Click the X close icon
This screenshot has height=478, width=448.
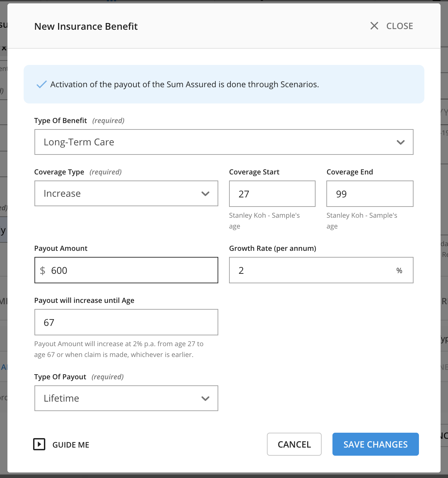coord(374,26)
